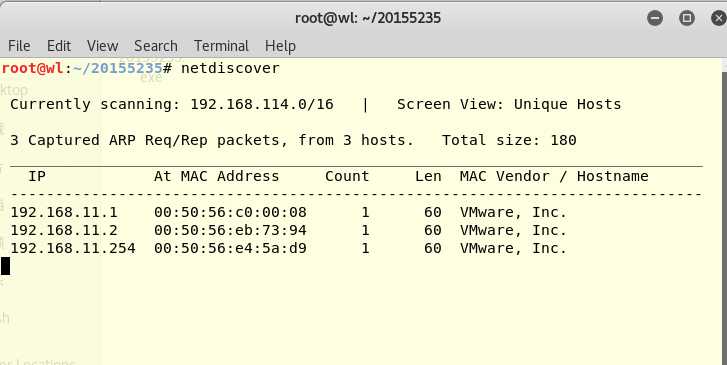Open the Terminal menu
The width and height of the screenshot is (727, 365).
pos(221,46)
